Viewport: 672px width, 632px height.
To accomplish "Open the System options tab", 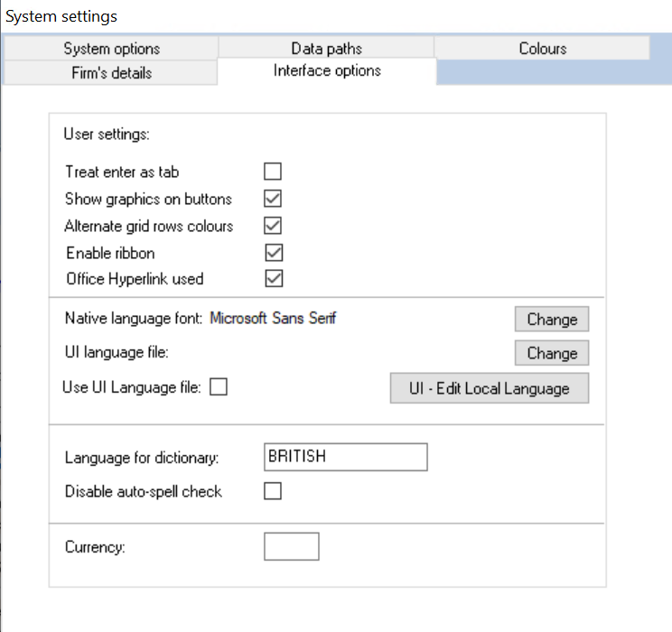I will click(111, 49).
